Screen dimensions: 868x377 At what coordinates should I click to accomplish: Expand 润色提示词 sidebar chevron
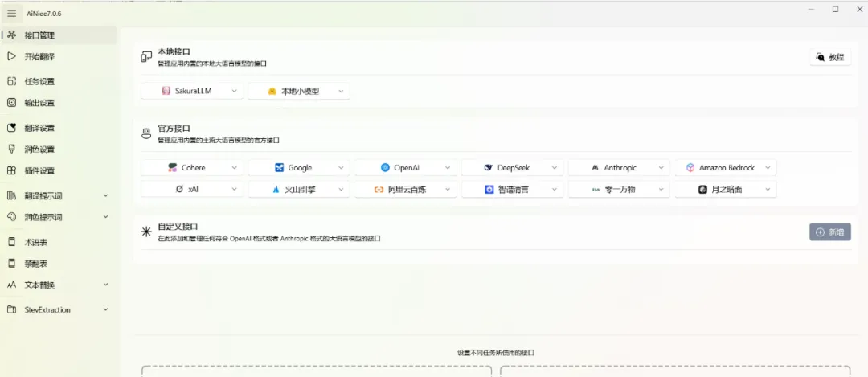point(106,217)
